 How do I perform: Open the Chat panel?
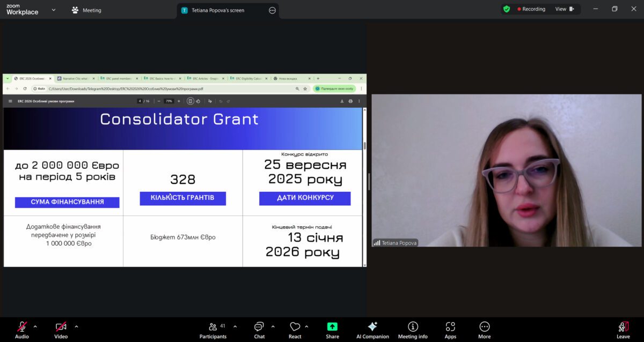pyautogui.click(x=259, y=330)
